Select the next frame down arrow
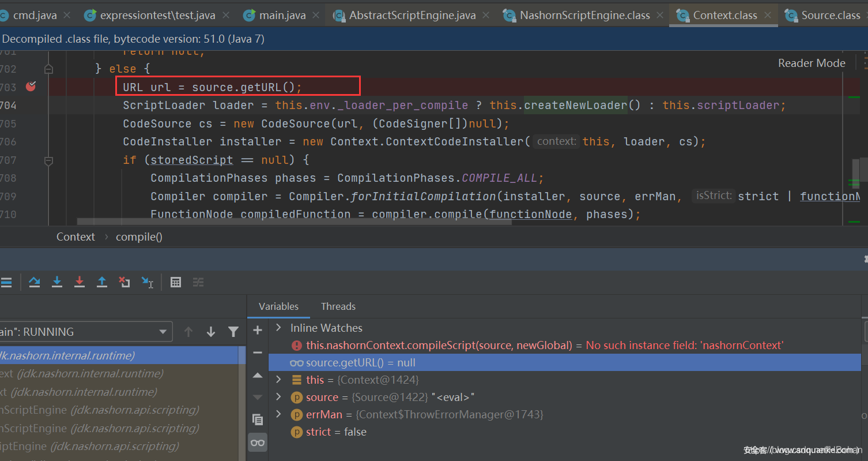868x461 pixels. tap(211, 332)
